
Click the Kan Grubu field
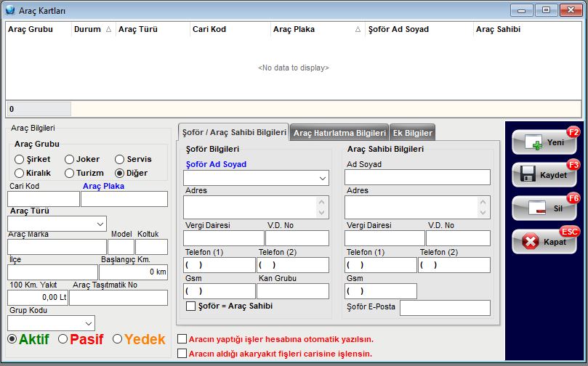(293, 291)
